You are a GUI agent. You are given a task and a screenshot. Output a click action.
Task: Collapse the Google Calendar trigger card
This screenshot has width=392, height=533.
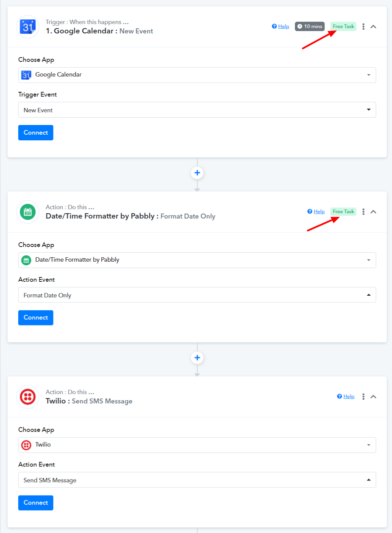click(x=373, y=27)
